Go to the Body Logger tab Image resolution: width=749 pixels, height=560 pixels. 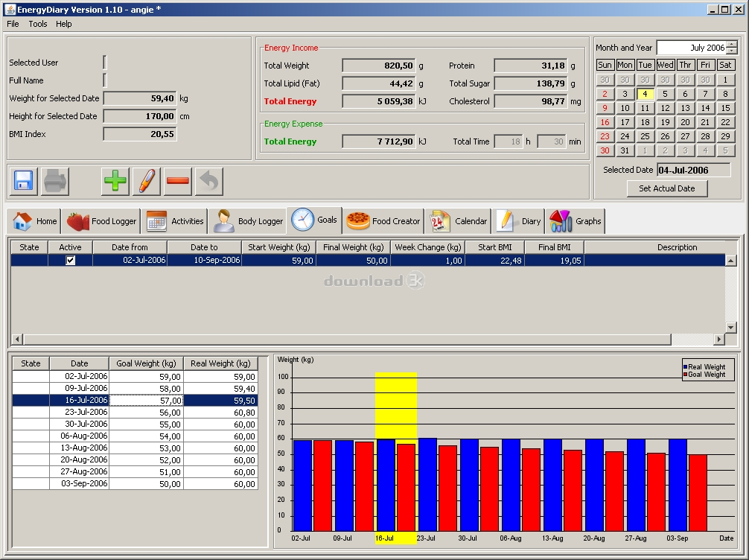pyautogui.click(x=249, y=221)
